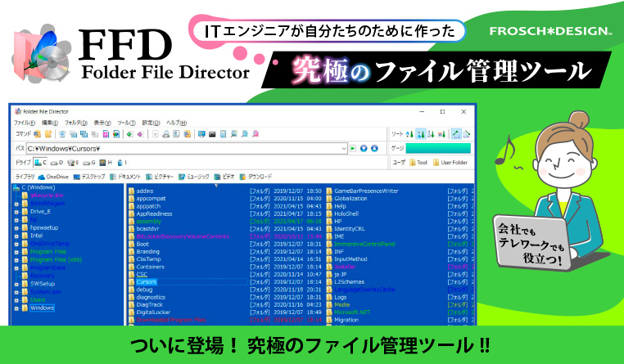Select the Downloaded Program Files folder

pos(171,320)
